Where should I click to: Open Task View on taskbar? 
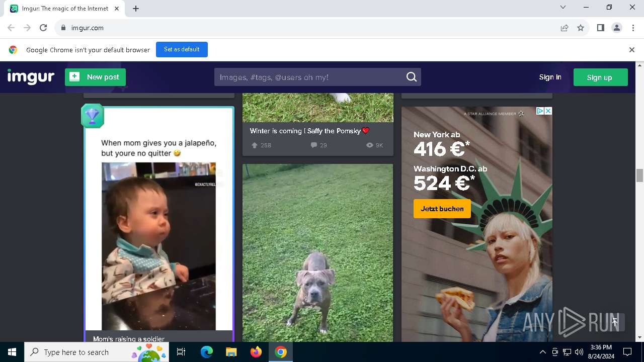(x=181, y=352)
